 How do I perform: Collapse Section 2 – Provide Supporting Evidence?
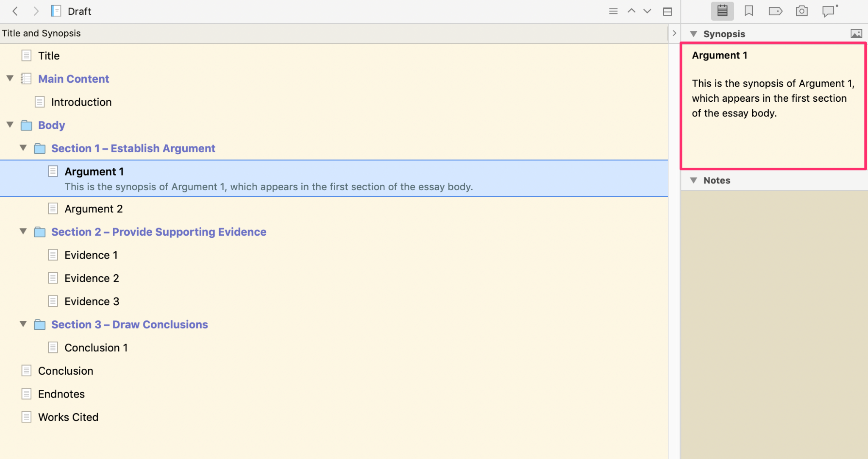pos(23,231)
